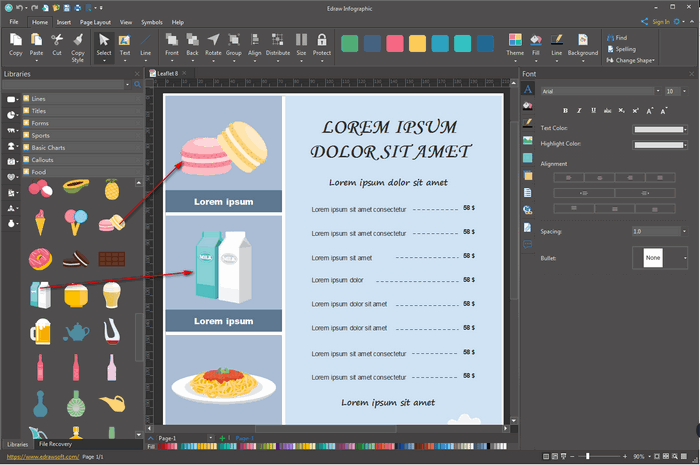Choose the pink theme color swatch
Image resolution: width=700 pixels, height=465 pixels.
coord(395,43)
